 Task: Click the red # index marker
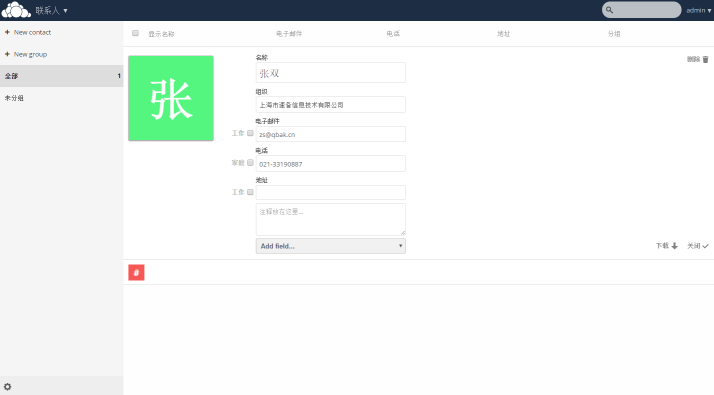point(136,272)
